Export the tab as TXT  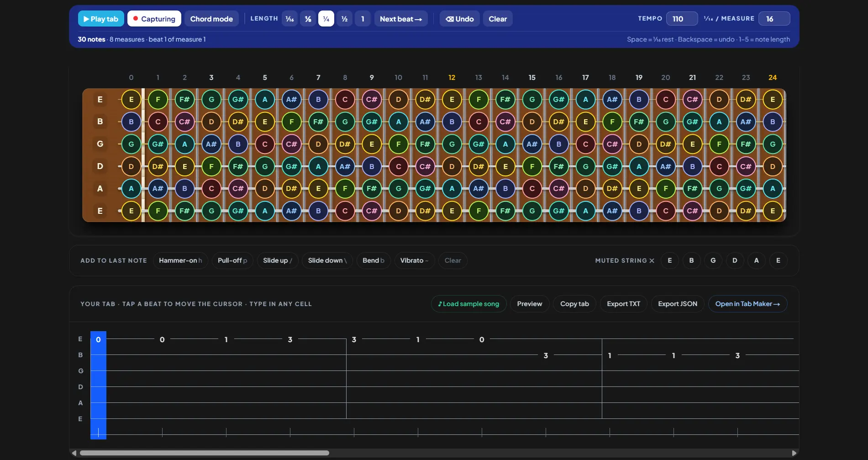click(x=624, y=304)
